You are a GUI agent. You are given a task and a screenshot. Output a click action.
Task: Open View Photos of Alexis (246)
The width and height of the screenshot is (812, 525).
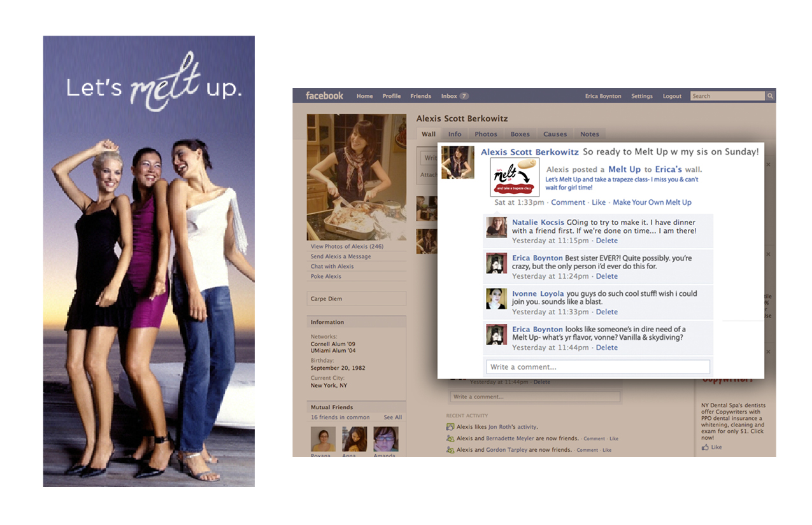[346, 246]
